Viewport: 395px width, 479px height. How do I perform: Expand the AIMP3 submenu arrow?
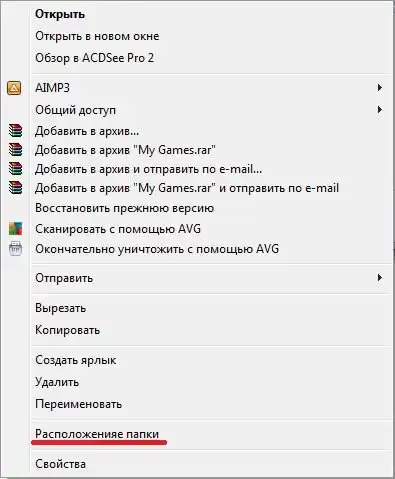point(379,88)
